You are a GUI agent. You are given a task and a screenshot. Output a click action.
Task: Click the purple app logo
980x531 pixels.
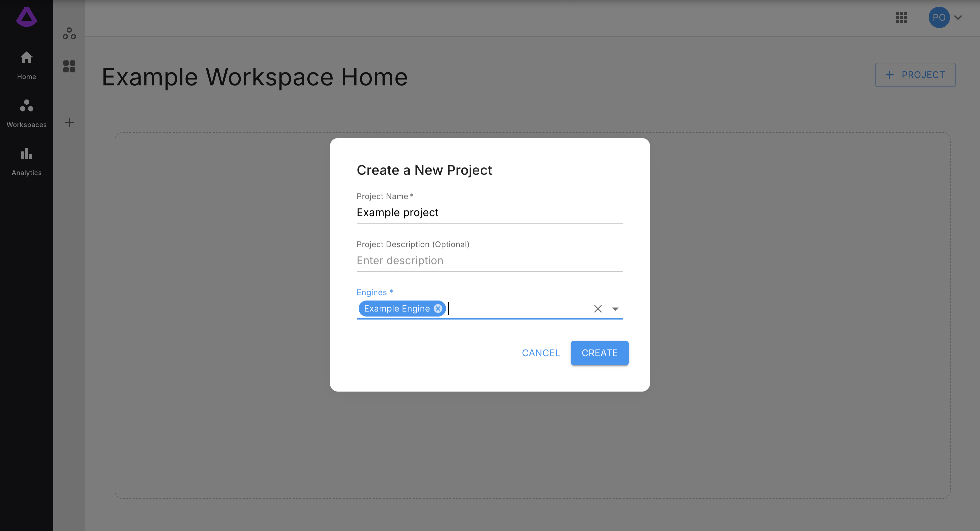pos(27,17)
